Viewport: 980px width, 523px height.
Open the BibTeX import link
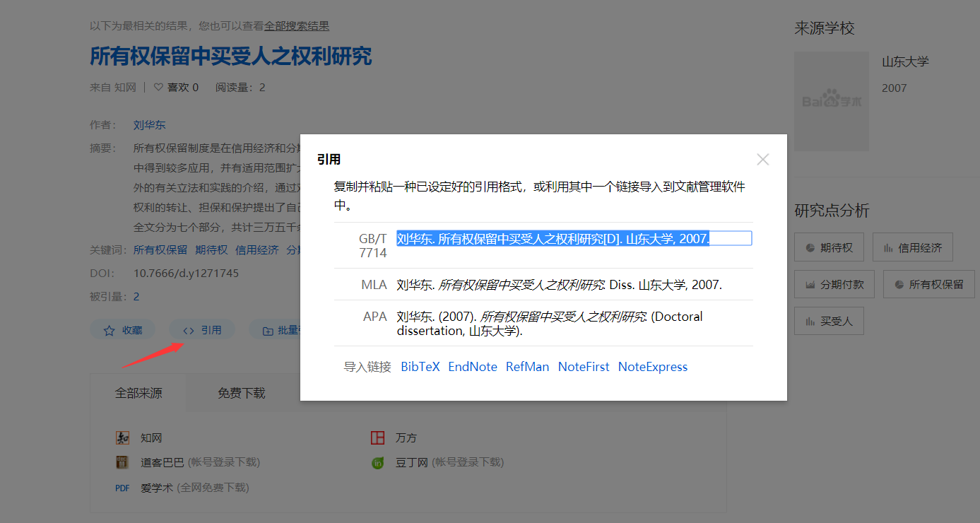pyautogui.click(x=420, y=367)
